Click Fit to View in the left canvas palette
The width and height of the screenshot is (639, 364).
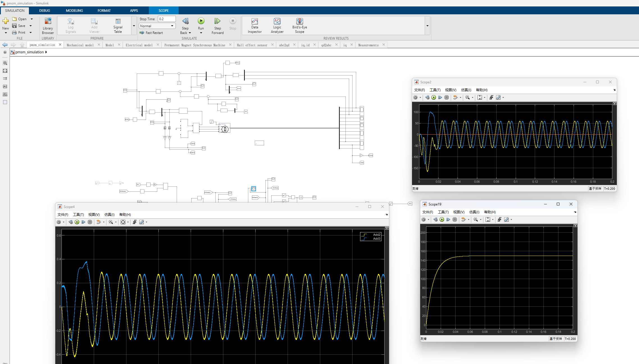[5, 71]
